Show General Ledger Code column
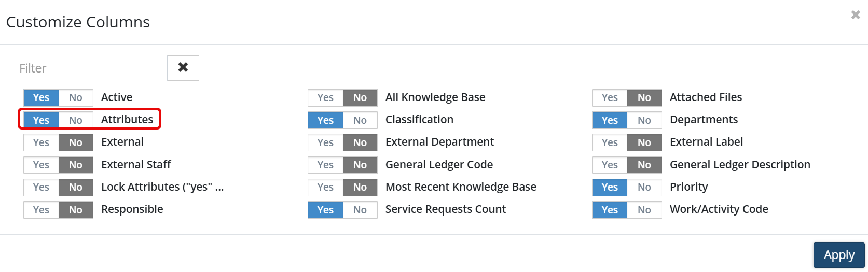Image resolution: width=868 pixels, height=272 pixels. pyautogui.click(x=325, y=165)
